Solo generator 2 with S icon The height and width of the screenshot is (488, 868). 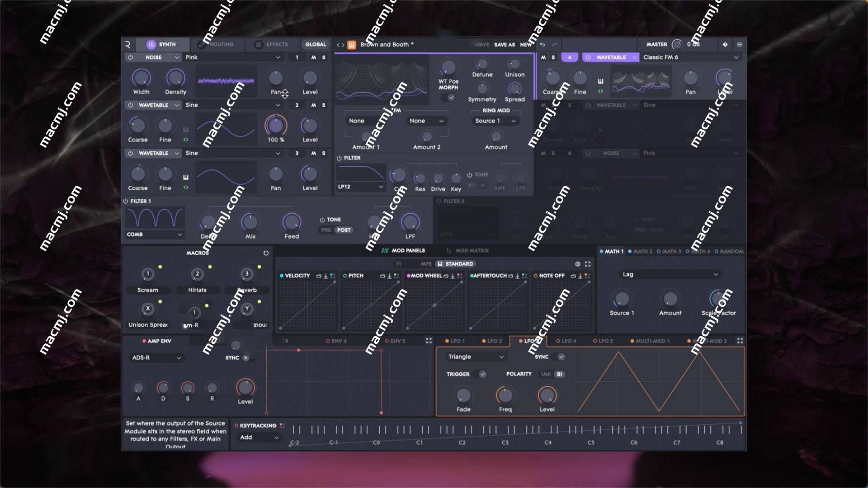click(324, 105)
